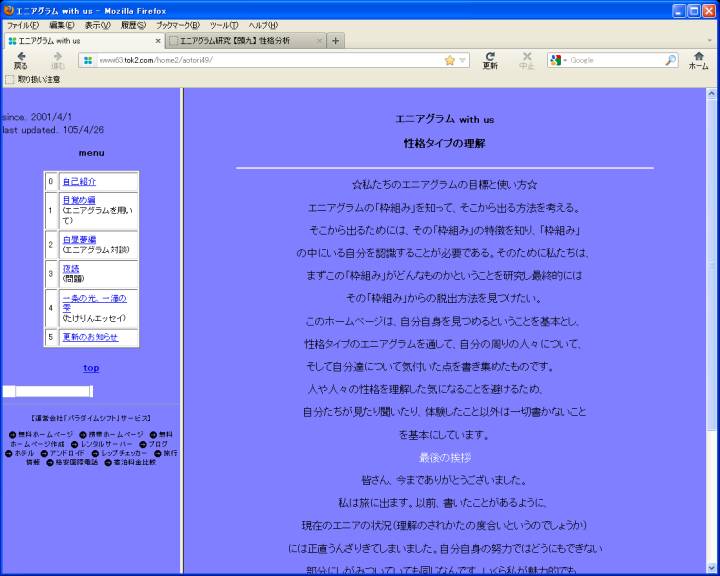
Task: Bookmark page with star icon in address bar
Action: click(x=450, y=60)
